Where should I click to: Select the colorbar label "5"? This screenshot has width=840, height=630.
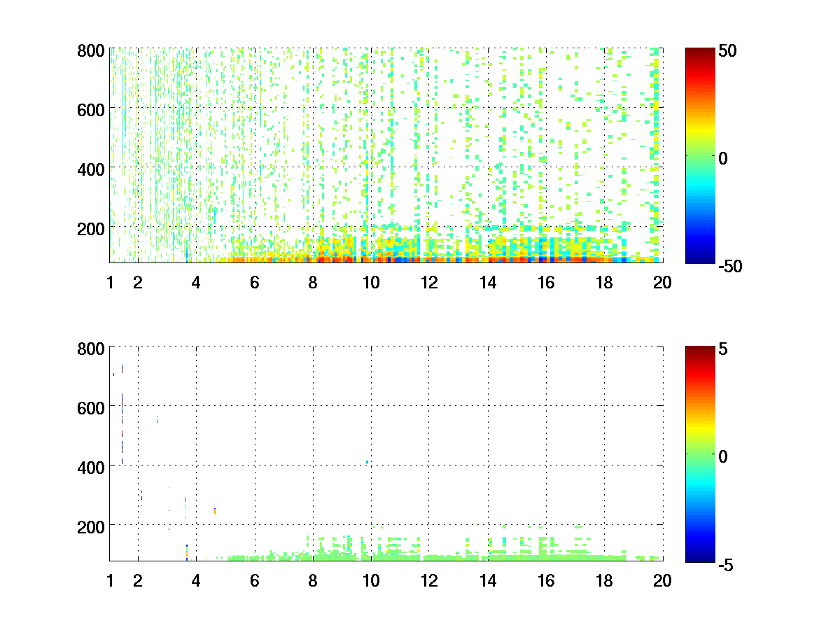tap(723, 348)
